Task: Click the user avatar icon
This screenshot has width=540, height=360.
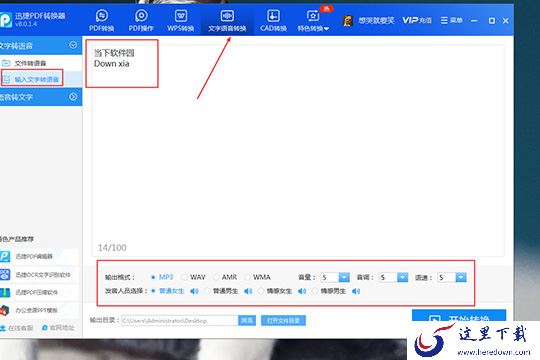Action: 348,21
